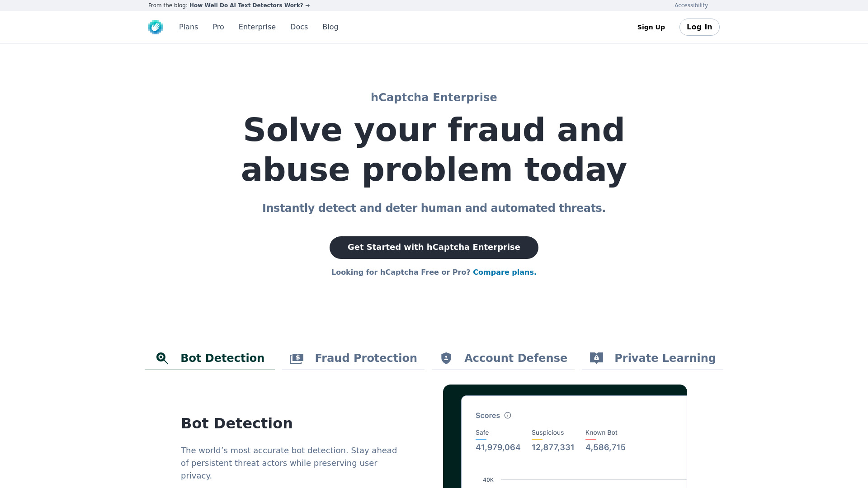868x488 pixels.
Task: Click the Bot Detection tab icon
Action: click(x=161, y=357)
